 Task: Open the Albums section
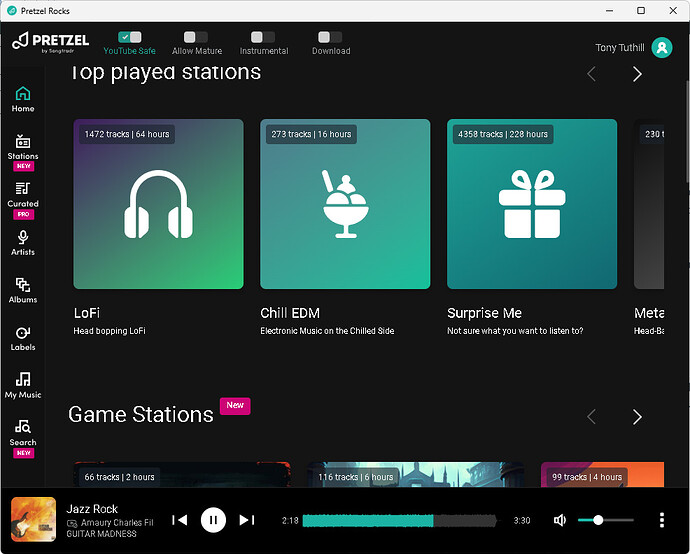click(22, 290)
